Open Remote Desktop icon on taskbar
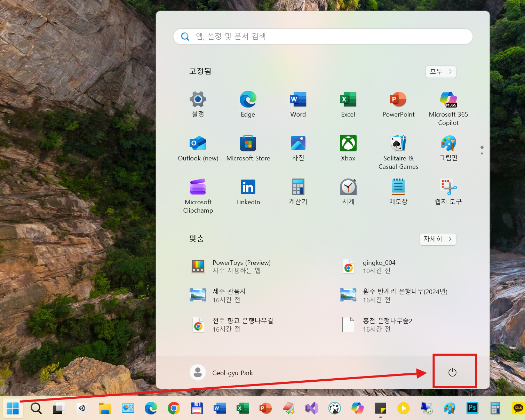Viewport: 525px width, 420px height. click(426, 408)
